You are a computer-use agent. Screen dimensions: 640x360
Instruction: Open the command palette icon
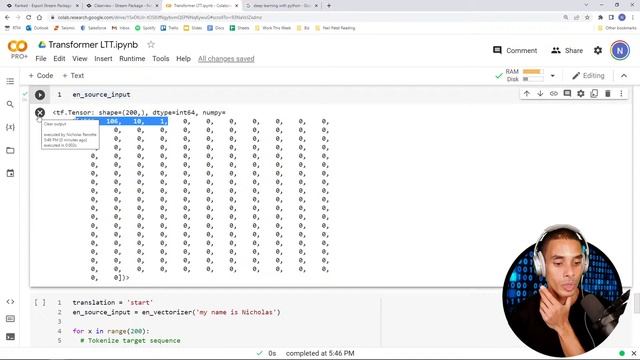10,319
